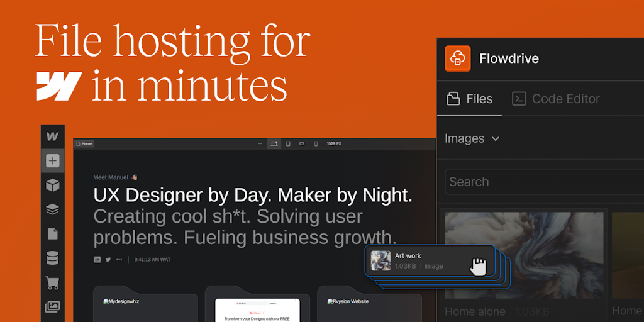Click the LinkedIn icon on canvas

click(x=97, y=260)
